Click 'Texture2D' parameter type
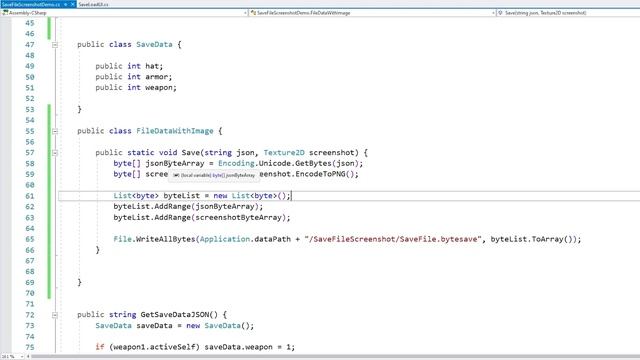This screenshot has width=640, height=360. click(284, 153)
